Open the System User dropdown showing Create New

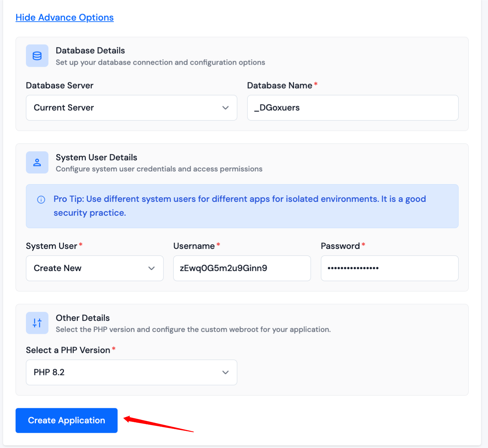tap(94, 268)
